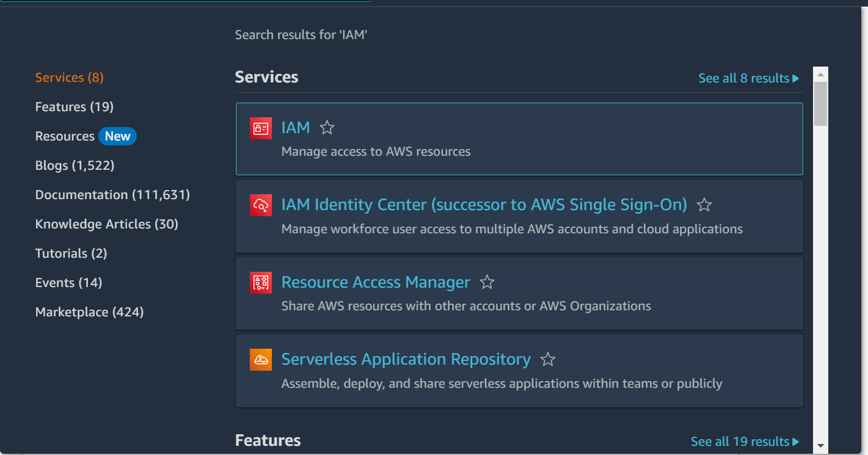This screenshot has width=868, height=455.
Task: Star the Resource Access Manager service
Action: [x=487, y=282]
